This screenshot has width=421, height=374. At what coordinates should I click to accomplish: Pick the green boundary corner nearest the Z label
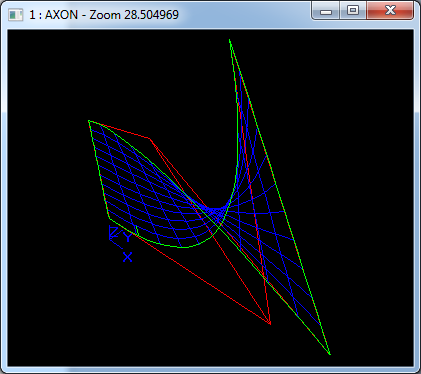109,218
